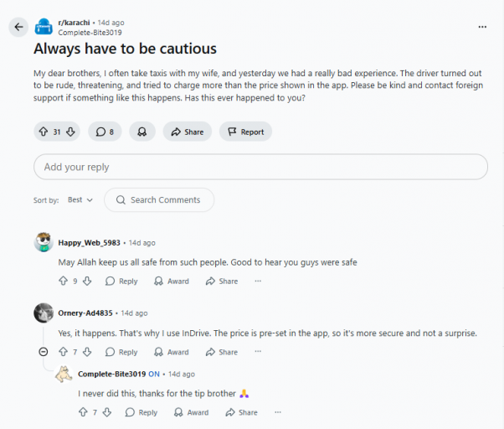Click the Add your reply field
The image size is (504, 429).
260,167
